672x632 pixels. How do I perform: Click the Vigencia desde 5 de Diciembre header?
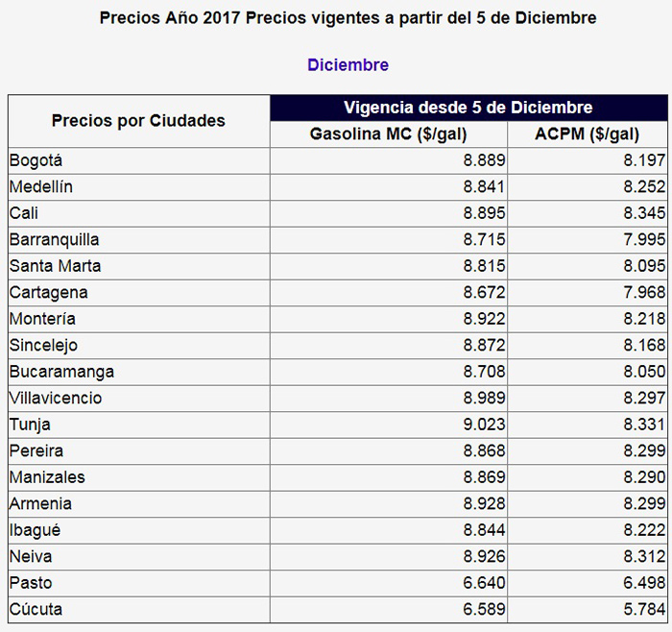468,107
